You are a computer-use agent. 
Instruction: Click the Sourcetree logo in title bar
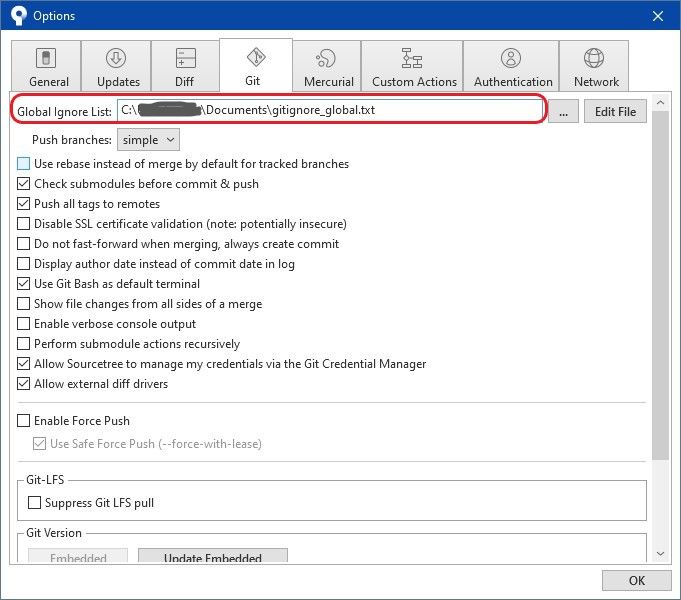[x=19, y=16]
